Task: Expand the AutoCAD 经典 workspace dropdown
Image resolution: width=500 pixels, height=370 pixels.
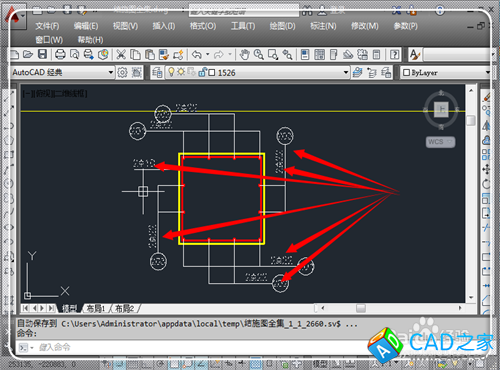Action: coord(111,72)
